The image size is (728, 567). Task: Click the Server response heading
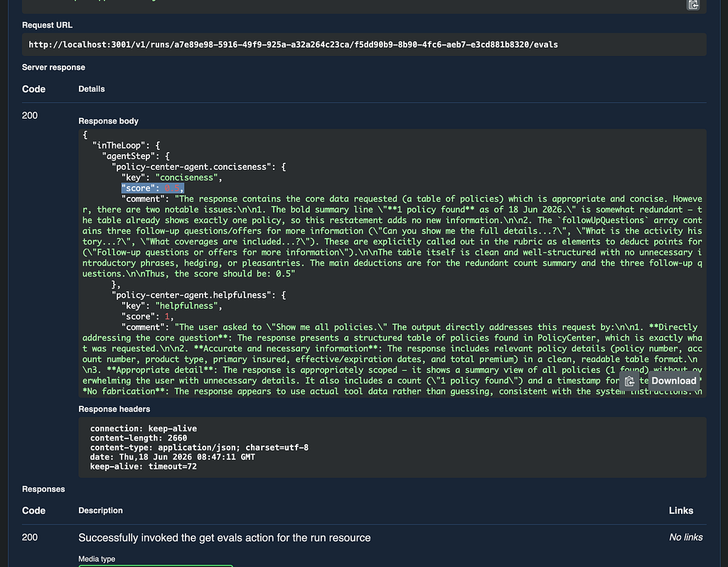(53, 67)
